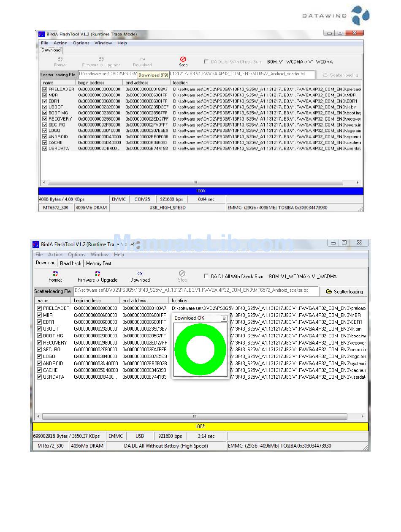This screenshot has width=401, height=532.
Task: Uncheck LOGO checkbox in lower window
Action: point(39,356)
